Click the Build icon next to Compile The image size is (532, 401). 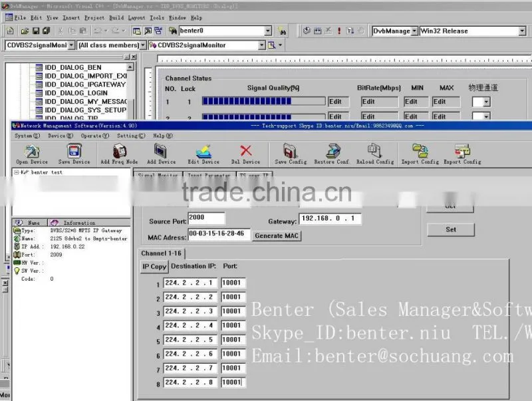click(318, 31)
